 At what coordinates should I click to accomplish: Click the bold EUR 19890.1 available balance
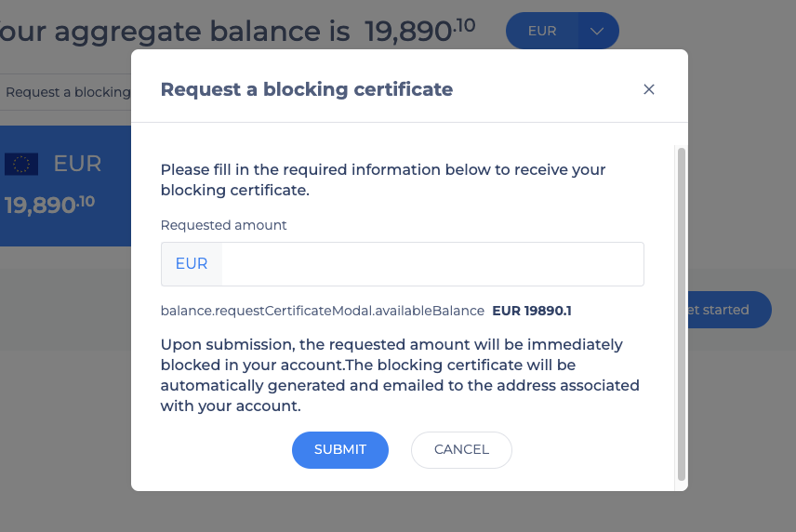pos(532,311)
